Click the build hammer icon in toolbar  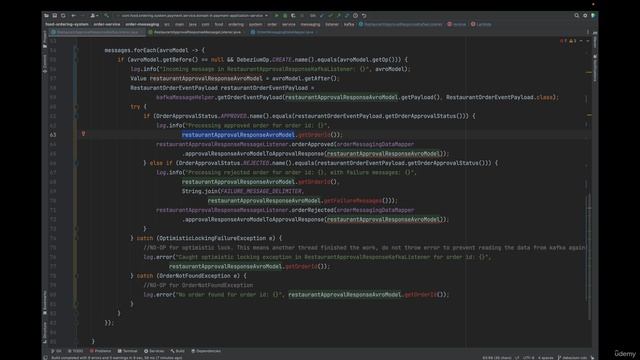(106, 16)
